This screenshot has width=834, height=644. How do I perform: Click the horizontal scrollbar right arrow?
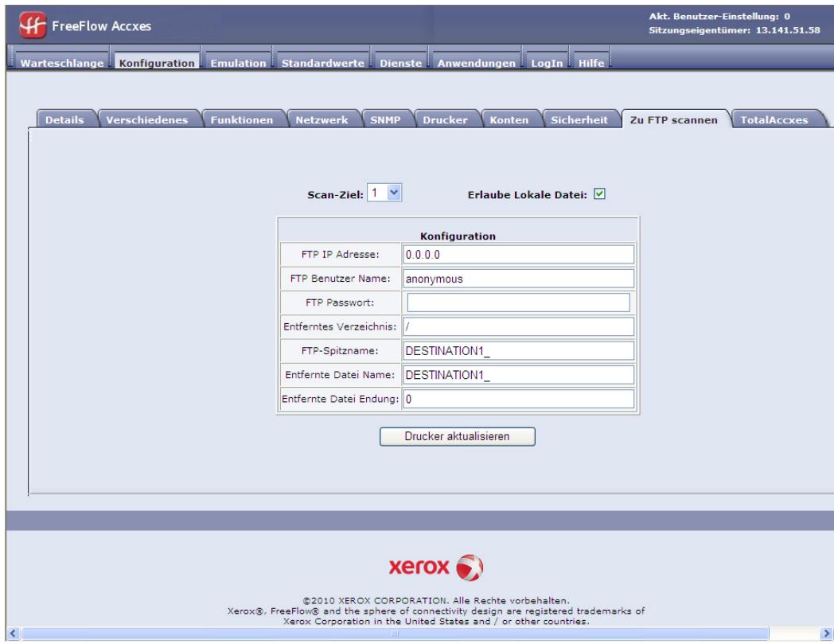point(826,634)
